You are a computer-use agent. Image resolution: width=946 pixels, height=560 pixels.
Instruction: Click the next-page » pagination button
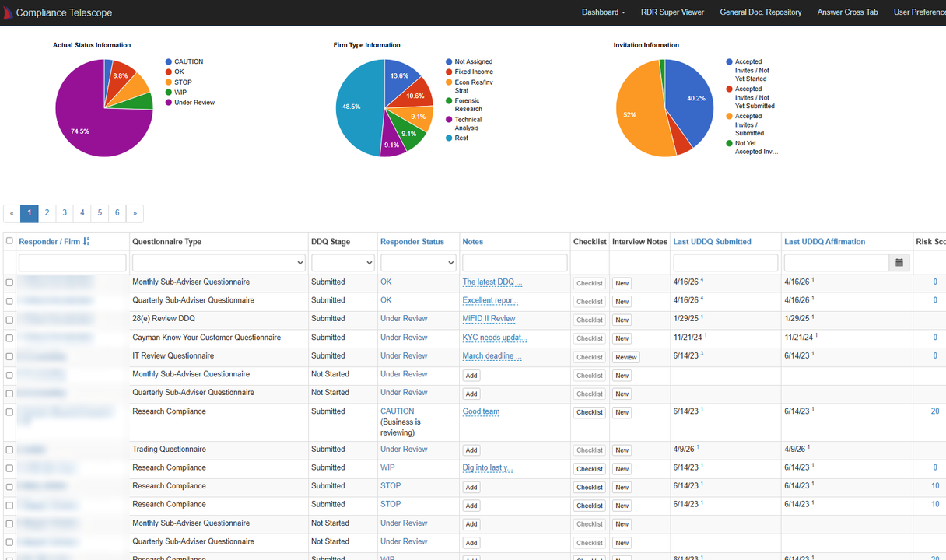[135, 213]
